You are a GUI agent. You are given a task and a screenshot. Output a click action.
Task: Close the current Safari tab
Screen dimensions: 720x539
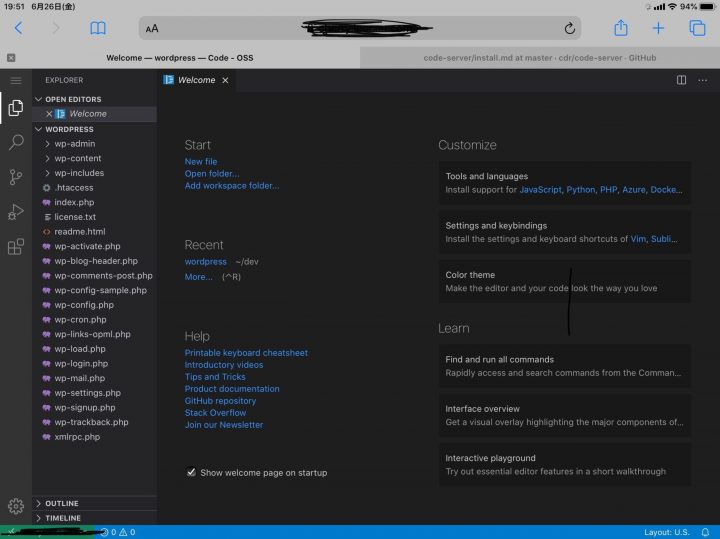11,58
